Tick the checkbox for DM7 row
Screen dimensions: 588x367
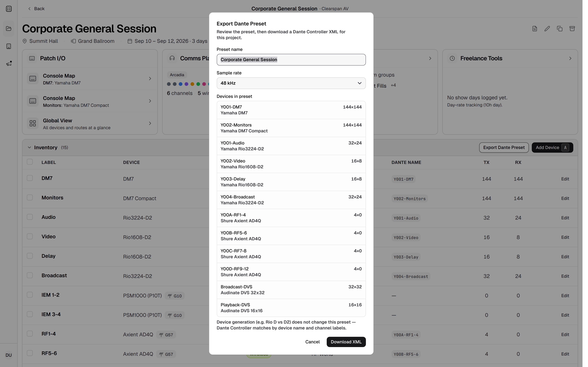(x=30, y=178)
